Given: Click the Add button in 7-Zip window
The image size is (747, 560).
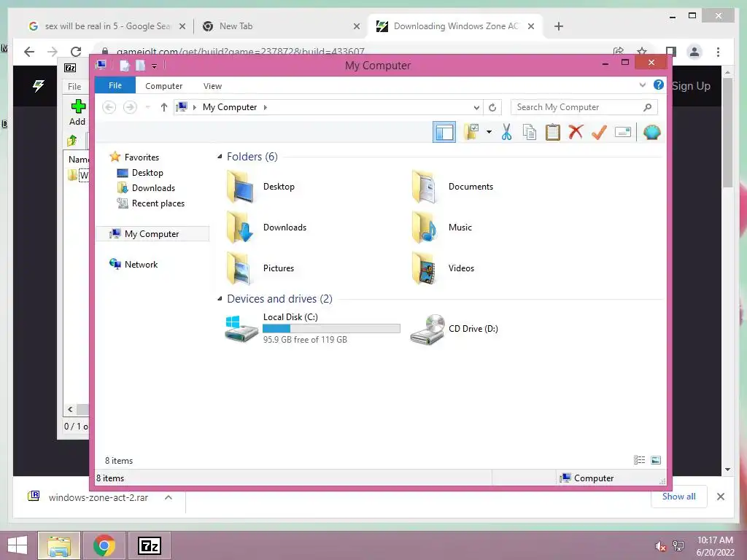Looking at the screenshot, I should pyautogui.click(x=77, y=112).
